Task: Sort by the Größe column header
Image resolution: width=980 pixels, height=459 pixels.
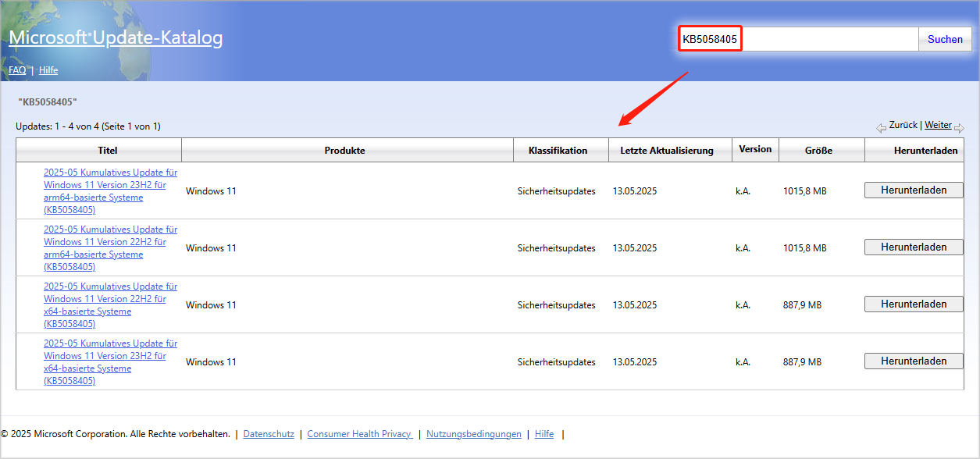Action: (818, 151)
